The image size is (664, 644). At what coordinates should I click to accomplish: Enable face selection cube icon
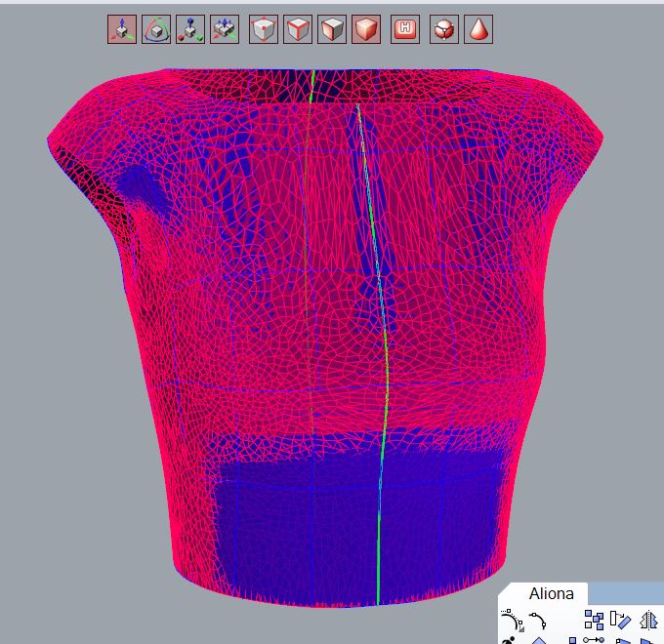(332, 29)
